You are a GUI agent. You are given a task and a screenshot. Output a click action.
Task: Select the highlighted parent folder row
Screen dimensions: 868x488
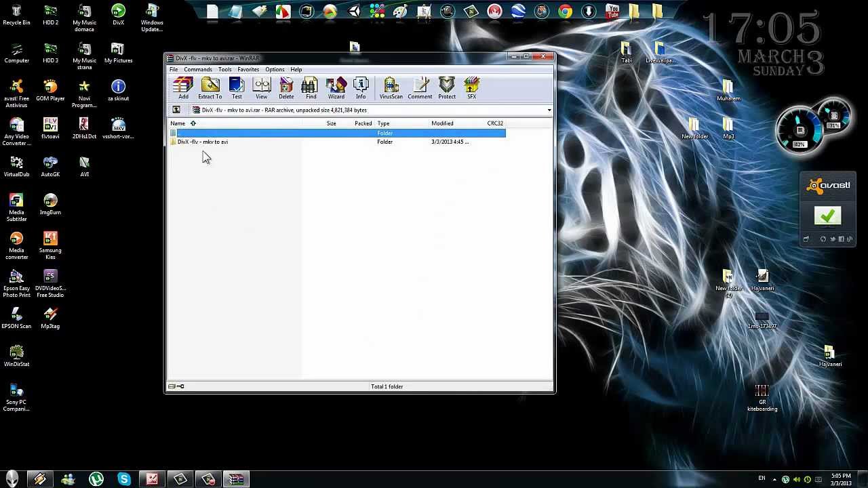337,133
